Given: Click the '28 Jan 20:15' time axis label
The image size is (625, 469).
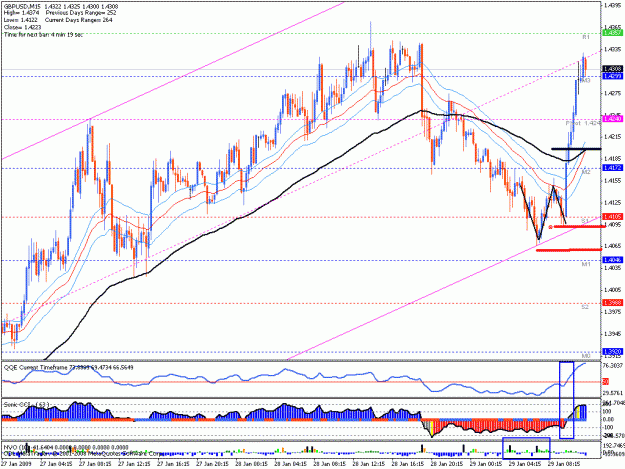Looking at the screenshot, I should coord(446,464).
